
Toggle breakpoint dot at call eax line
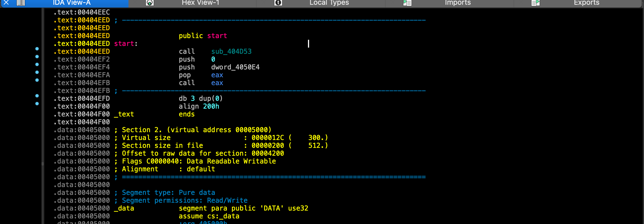tap(37, 80)
